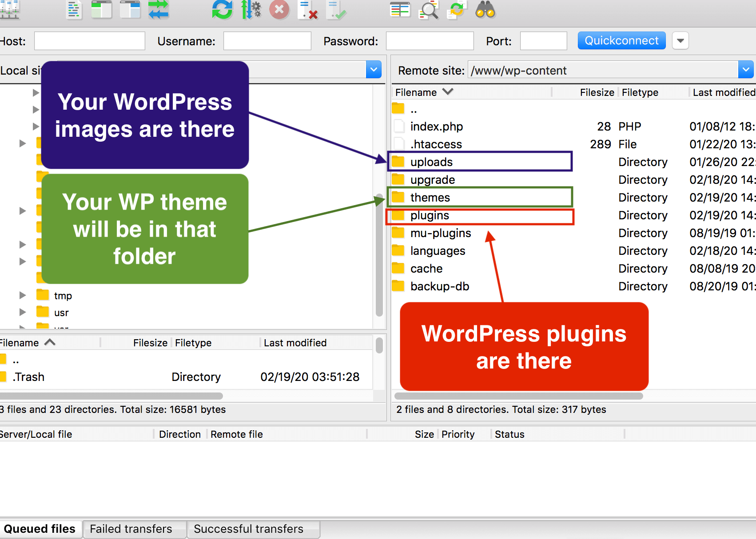Click the refresh file lists icon
This screenshot has width=756, height=539.
pyautogui.click(x=222, y=10)
